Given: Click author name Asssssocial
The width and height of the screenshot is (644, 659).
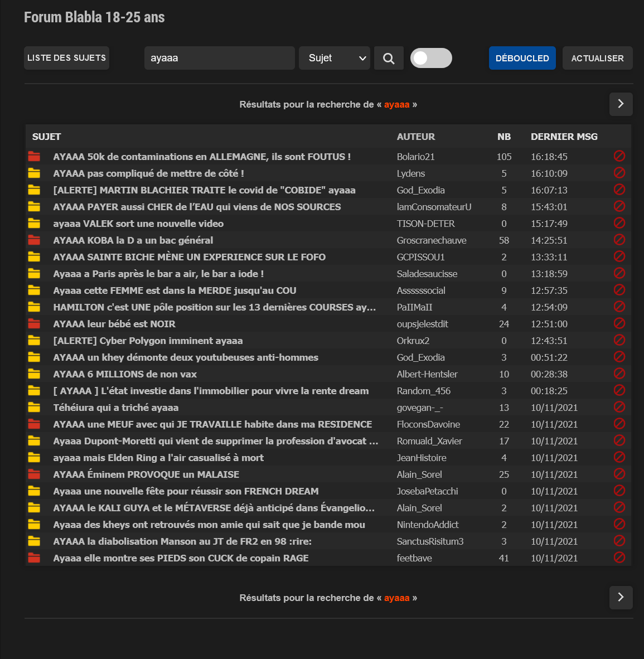Looking at the screenshot, I should 421,290.
